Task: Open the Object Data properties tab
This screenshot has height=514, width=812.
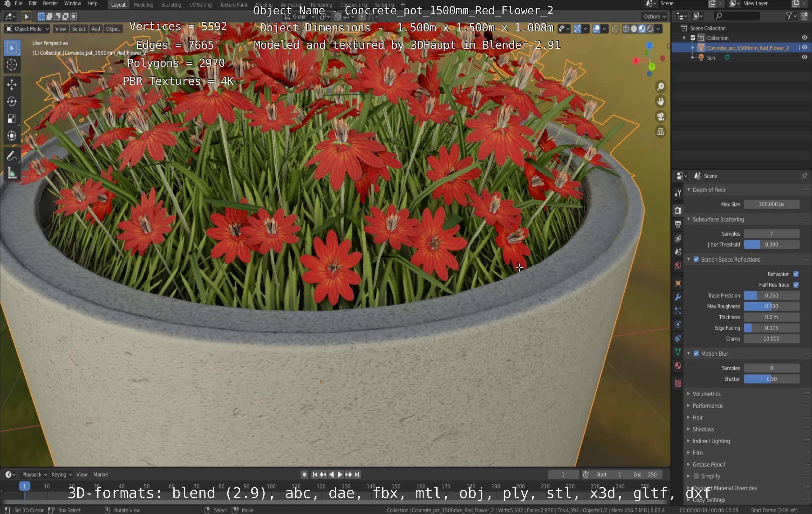Action: click(678, 352)
